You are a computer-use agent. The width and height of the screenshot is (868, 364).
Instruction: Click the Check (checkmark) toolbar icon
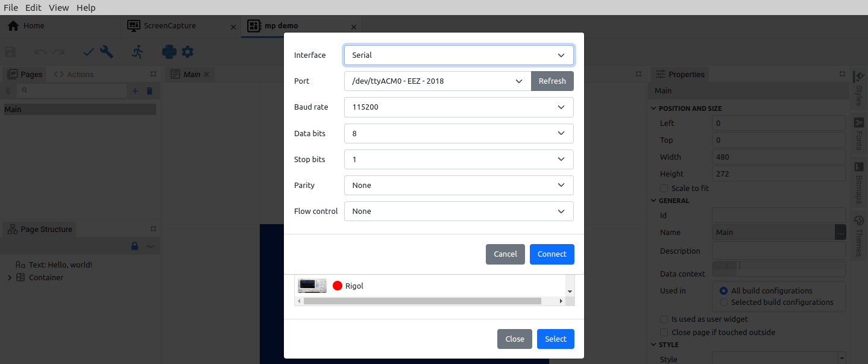pos(89,52)
